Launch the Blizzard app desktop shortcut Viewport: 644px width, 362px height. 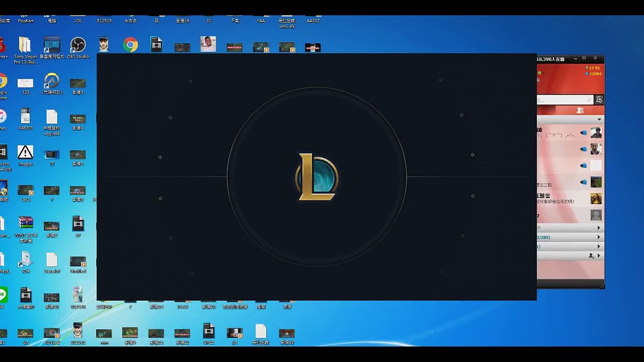[x=51, y=48]
